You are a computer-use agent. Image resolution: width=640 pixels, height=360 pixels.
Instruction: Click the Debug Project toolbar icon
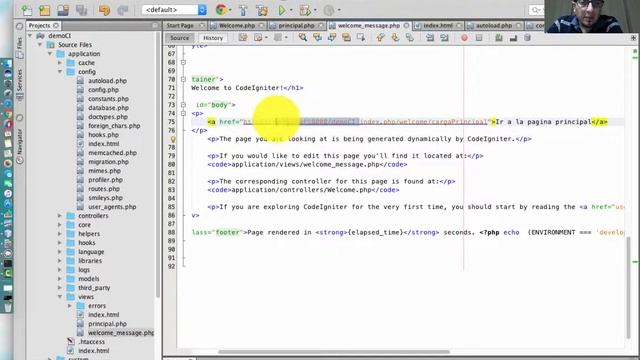pyautogui.click(x=305, y=10)
